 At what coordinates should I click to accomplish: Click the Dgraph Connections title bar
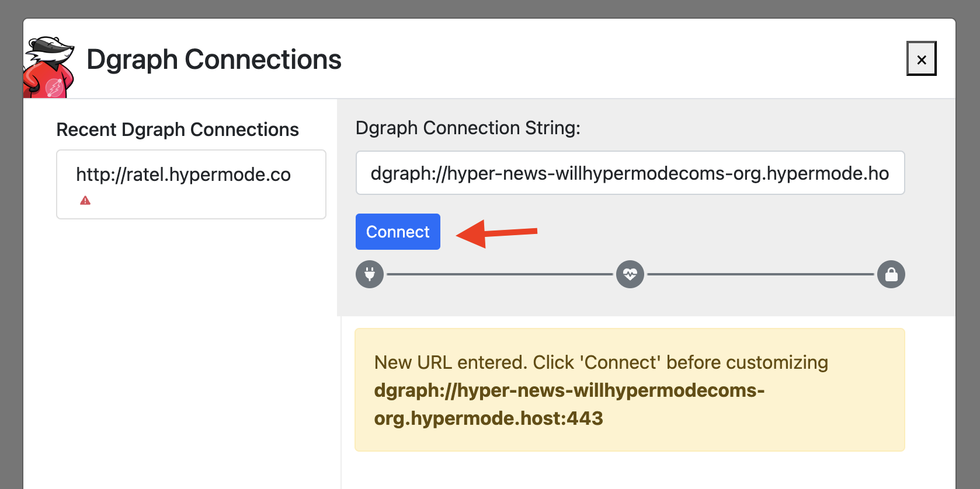tap(214, 59)
